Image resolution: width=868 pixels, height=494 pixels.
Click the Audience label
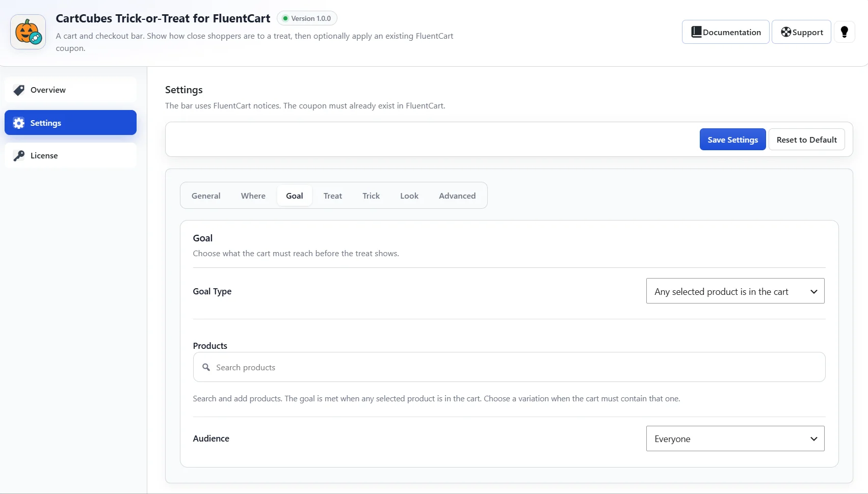pyautogui.click(x=211, y=438)
